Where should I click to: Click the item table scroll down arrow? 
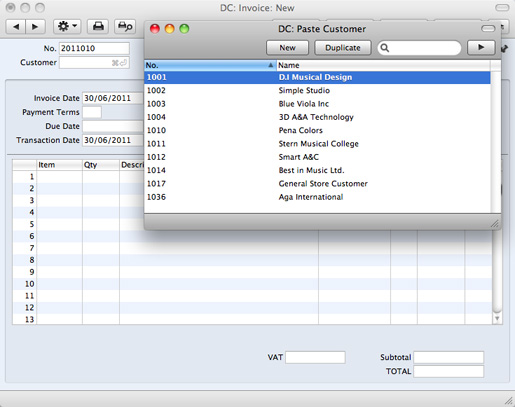[x=497, y=319]
